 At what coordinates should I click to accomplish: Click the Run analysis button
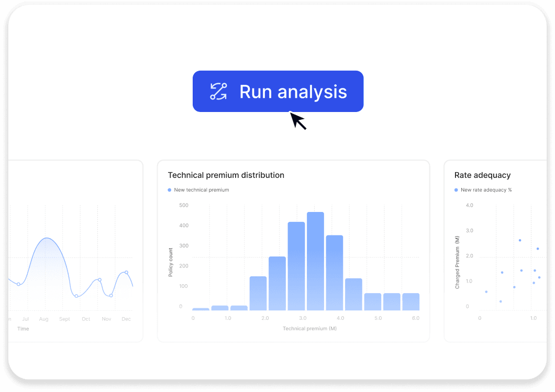pos(278,91)
